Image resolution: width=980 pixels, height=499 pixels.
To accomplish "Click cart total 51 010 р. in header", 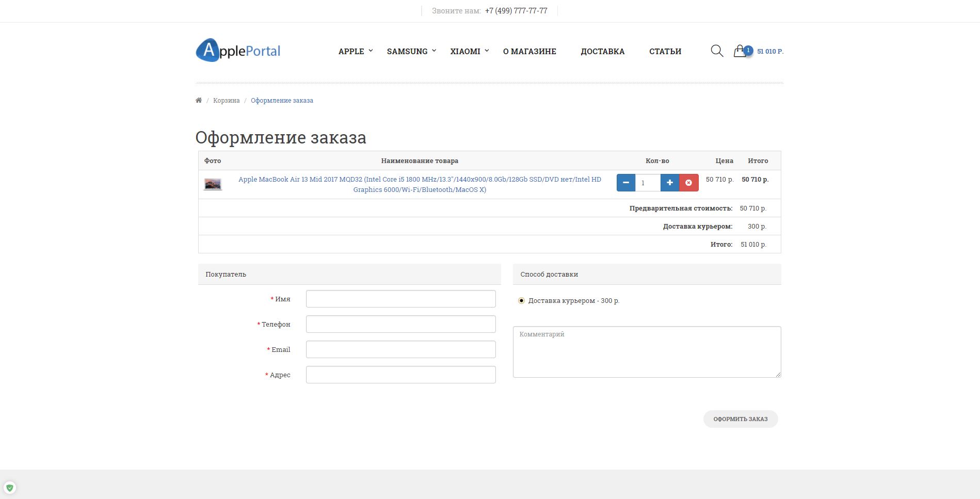I will pos(770,51).
